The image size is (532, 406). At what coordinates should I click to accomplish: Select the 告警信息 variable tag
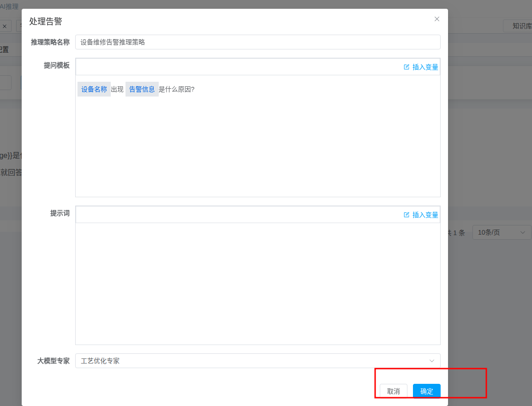tap(142, 89)
